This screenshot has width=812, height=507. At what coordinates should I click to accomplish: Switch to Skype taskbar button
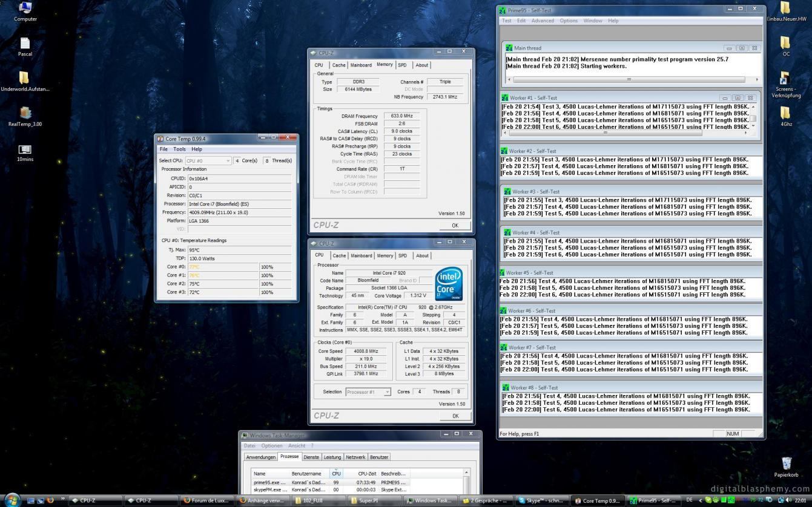click(542, 500)
